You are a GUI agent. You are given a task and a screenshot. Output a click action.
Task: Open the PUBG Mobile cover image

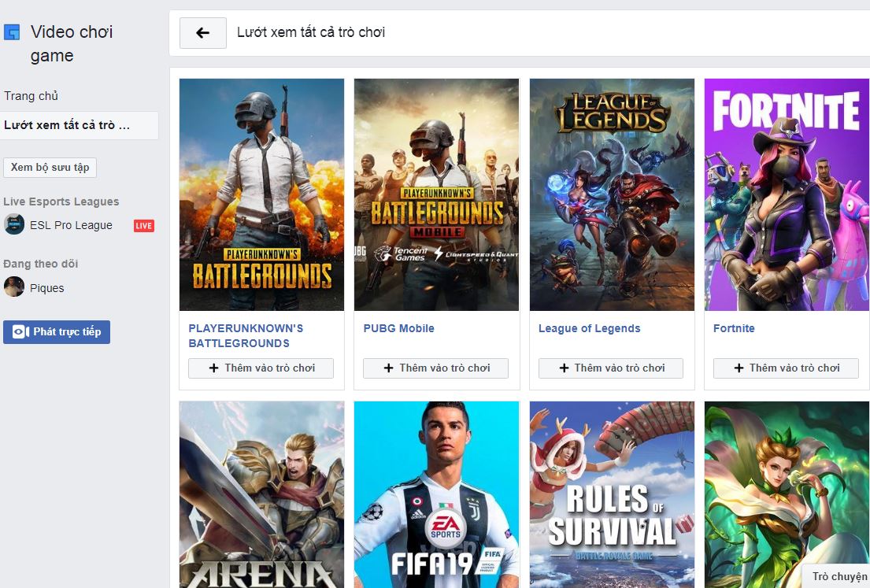tap(437, 194)
